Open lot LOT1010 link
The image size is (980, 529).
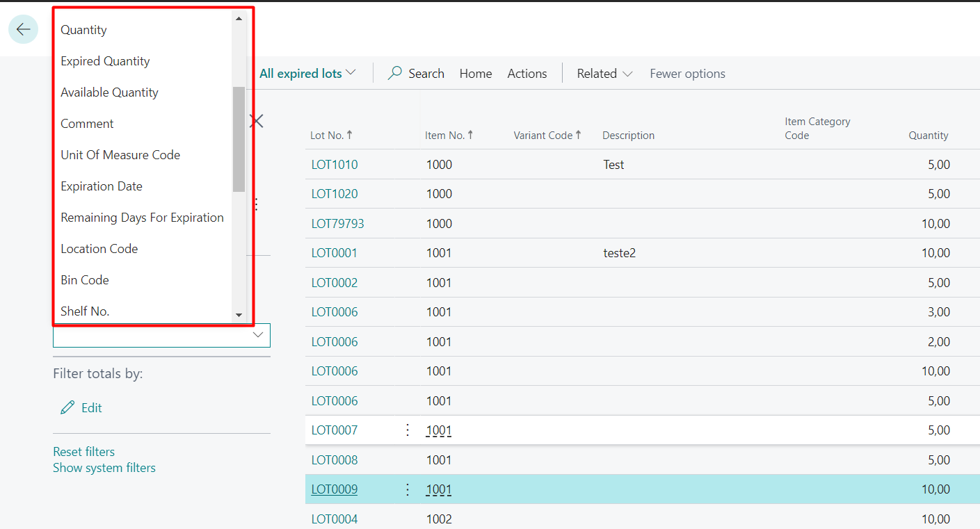tap(335, 165)
